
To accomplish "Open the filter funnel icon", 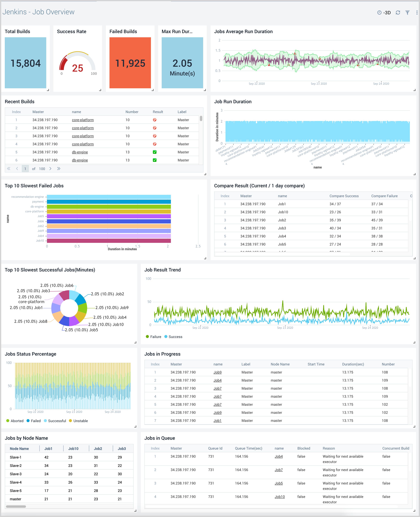I will (407, 13).
